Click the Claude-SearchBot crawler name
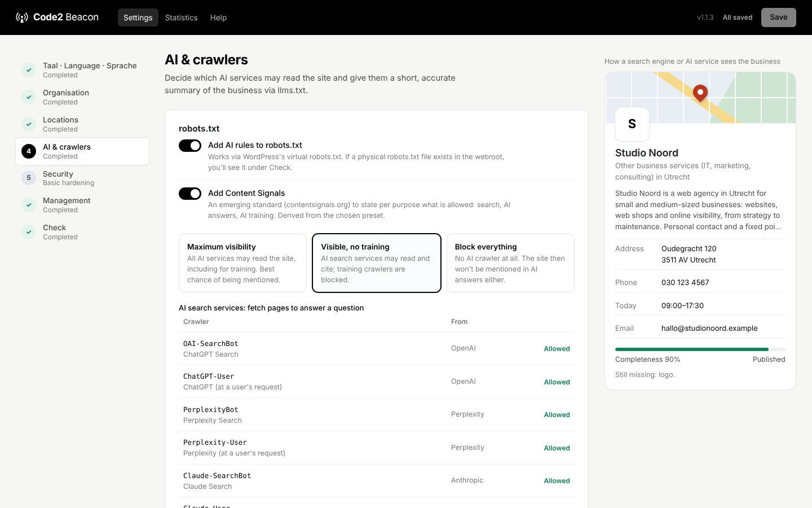The width and height of the screenshot is (812, 508). (x=217, y=476)
